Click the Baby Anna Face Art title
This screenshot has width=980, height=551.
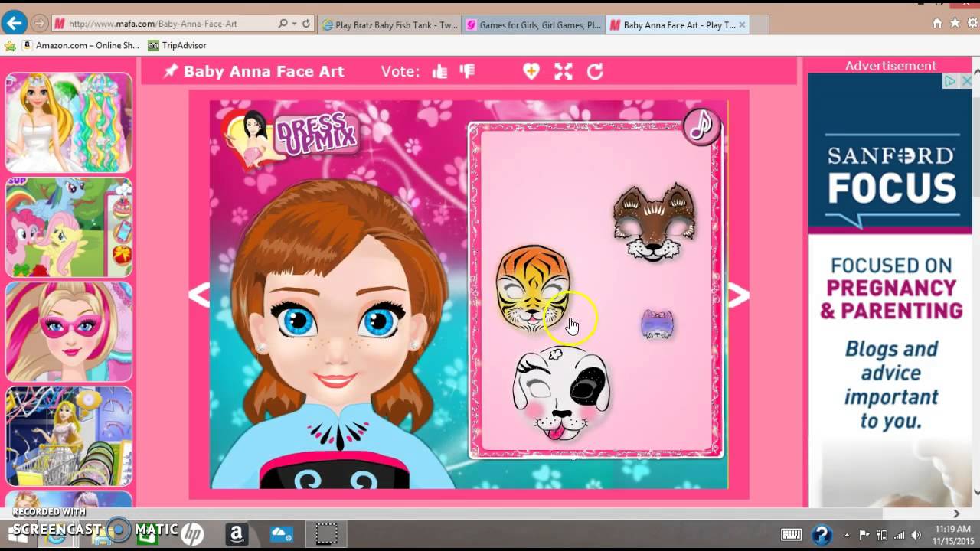263,71
